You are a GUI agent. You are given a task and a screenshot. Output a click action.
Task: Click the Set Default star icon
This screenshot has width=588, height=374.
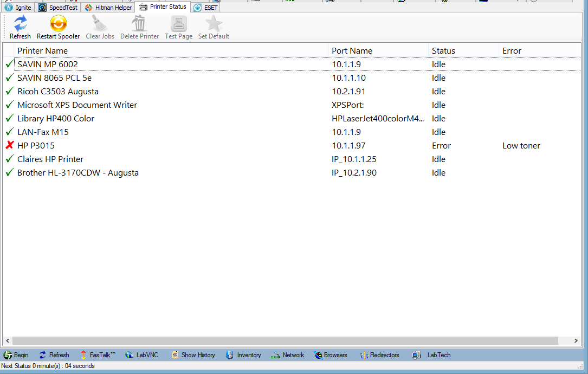point(214,24)
